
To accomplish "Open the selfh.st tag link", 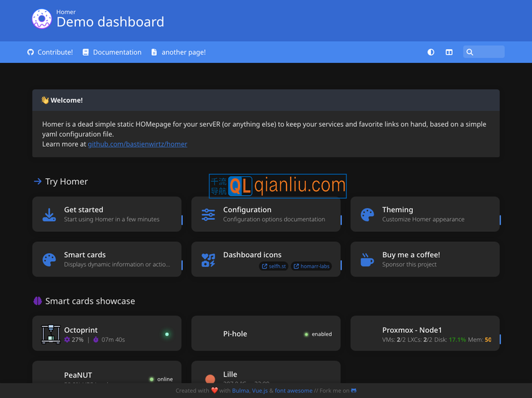I will [x=273, y=266].
